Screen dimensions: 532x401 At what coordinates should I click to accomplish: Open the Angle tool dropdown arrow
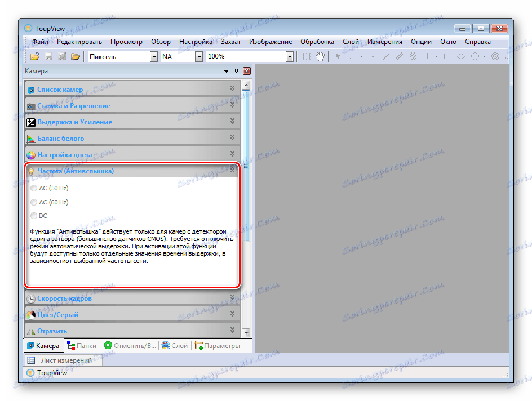362,57
